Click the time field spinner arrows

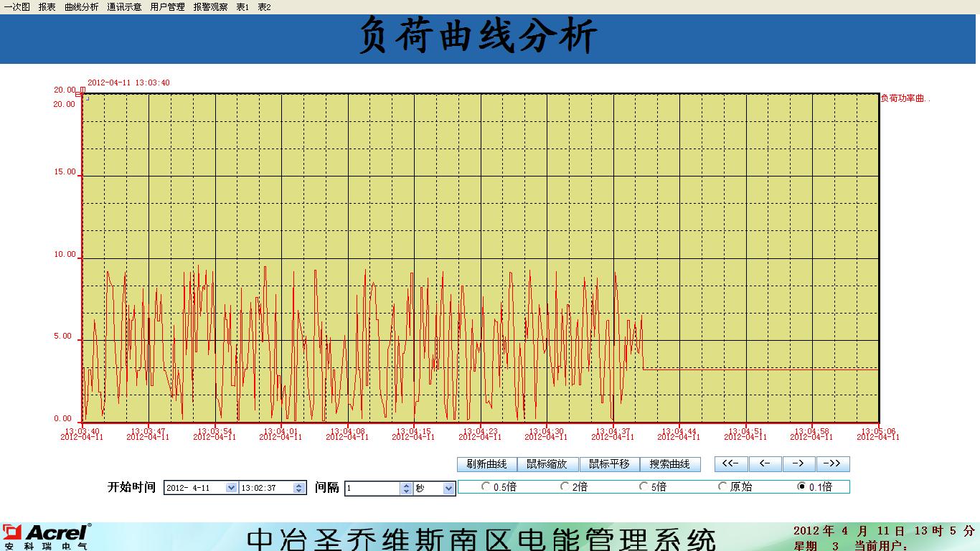tap(299, 488)
